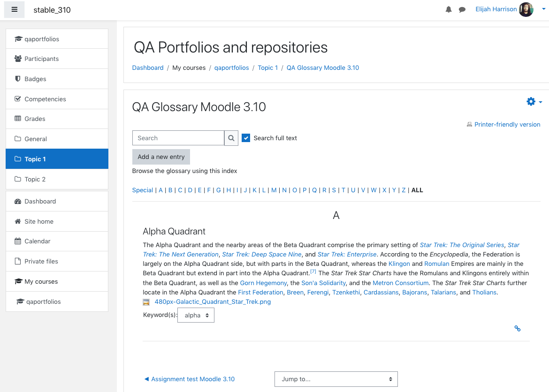Click the image file icon beside the attachment
The width and height of the screenshot is (549, 392).
tap(146, 302)
